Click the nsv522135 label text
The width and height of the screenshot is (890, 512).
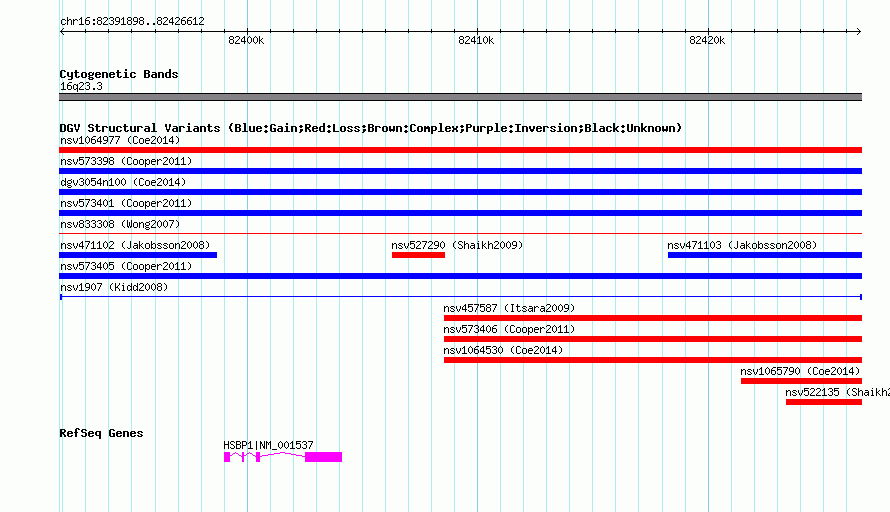point(837,392)
